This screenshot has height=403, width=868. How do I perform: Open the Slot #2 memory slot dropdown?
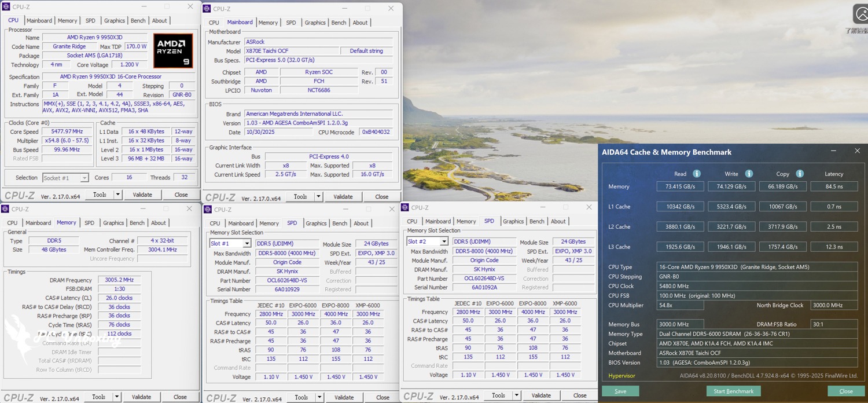[444, 241]
